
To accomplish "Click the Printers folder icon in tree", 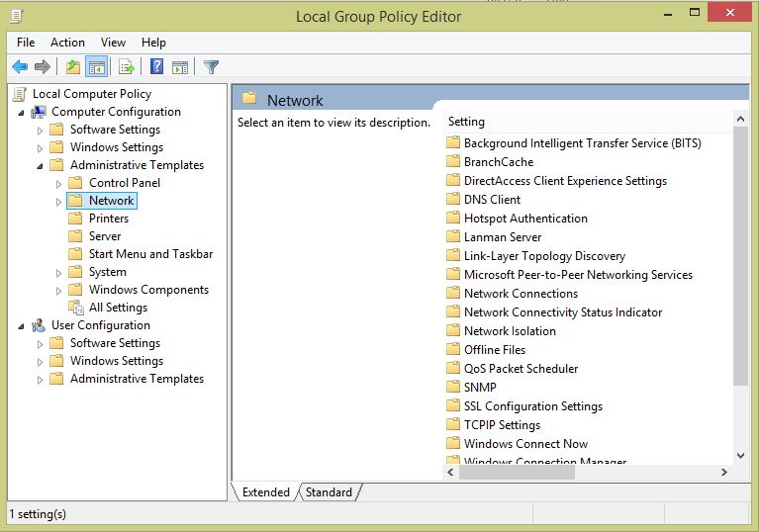I will click(x=75, y=219).
